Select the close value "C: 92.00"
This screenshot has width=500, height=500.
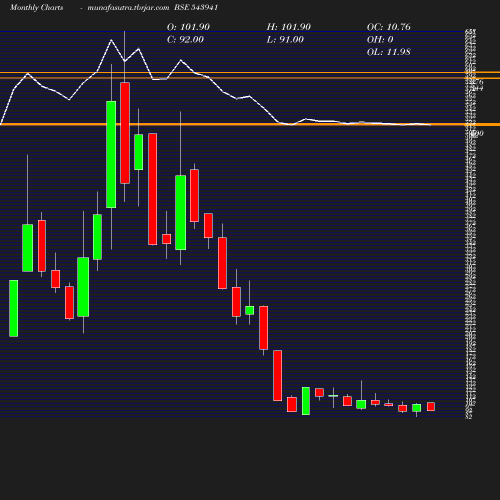point(185,40)
